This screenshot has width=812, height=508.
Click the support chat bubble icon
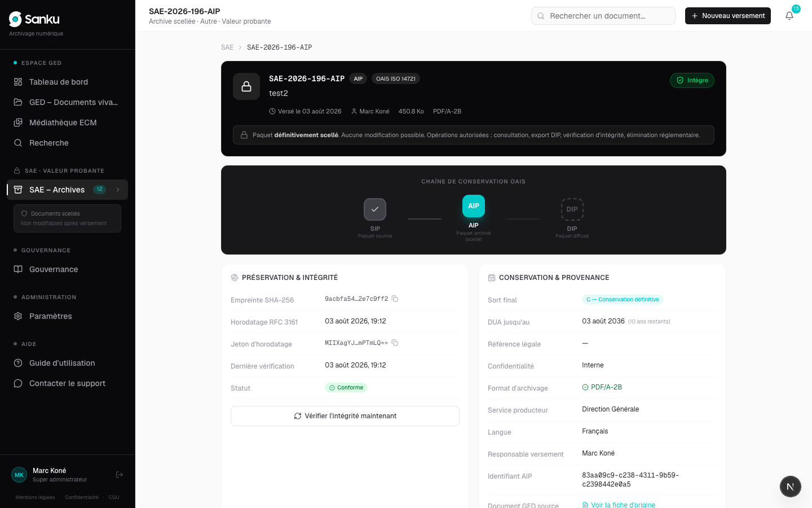pos(18,383)
